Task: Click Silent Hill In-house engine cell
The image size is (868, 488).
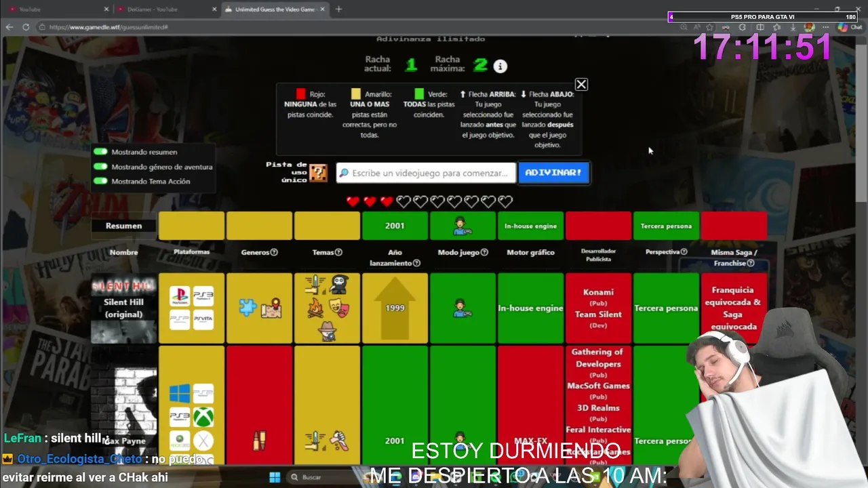Action: tap(530, 308)
